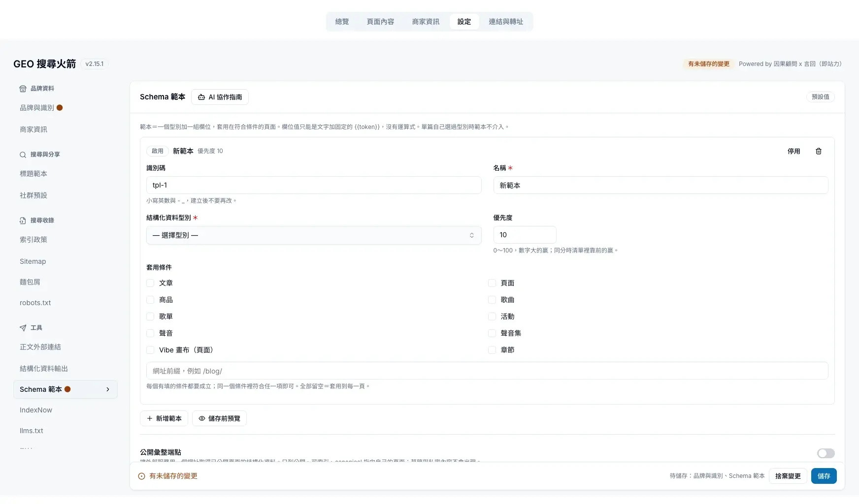Click the AI 協作指南 button
This screenshot has height=504, width=859.
pyautogui.click(x=220, y=97)
